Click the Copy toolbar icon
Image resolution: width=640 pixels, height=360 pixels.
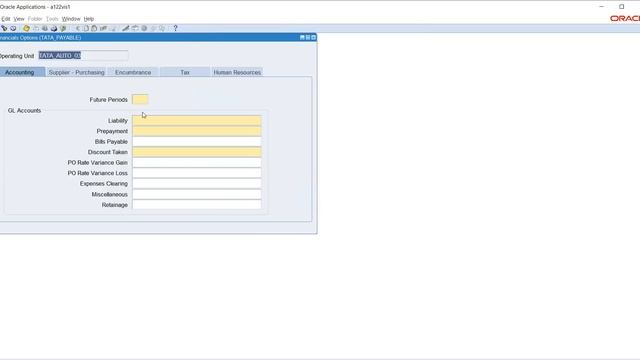click(x=86, y=28)
